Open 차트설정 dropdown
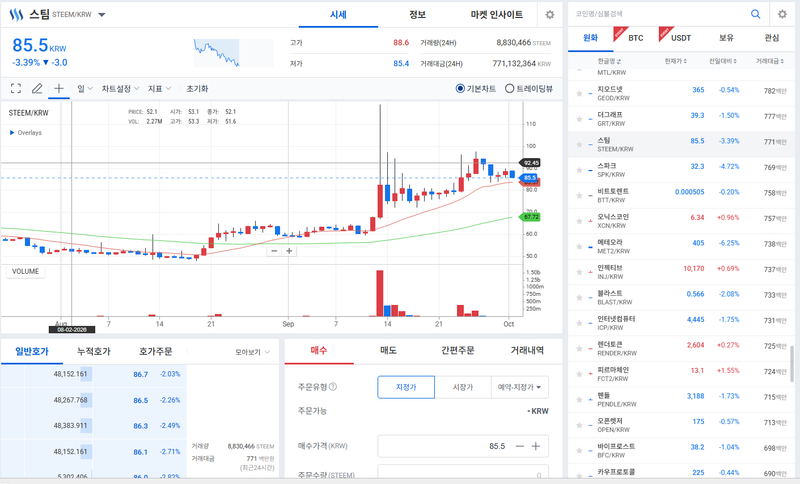800x484 pixels. pos(120,89)
